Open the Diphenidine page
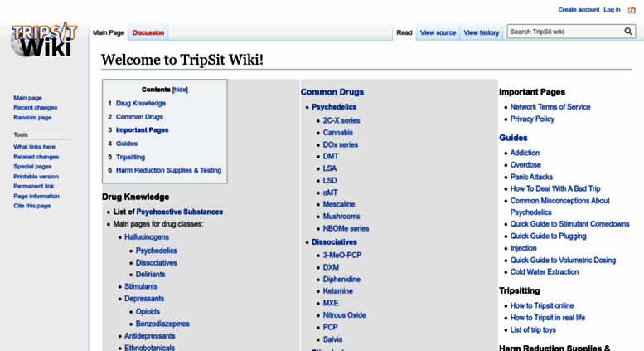 (341, 280)
